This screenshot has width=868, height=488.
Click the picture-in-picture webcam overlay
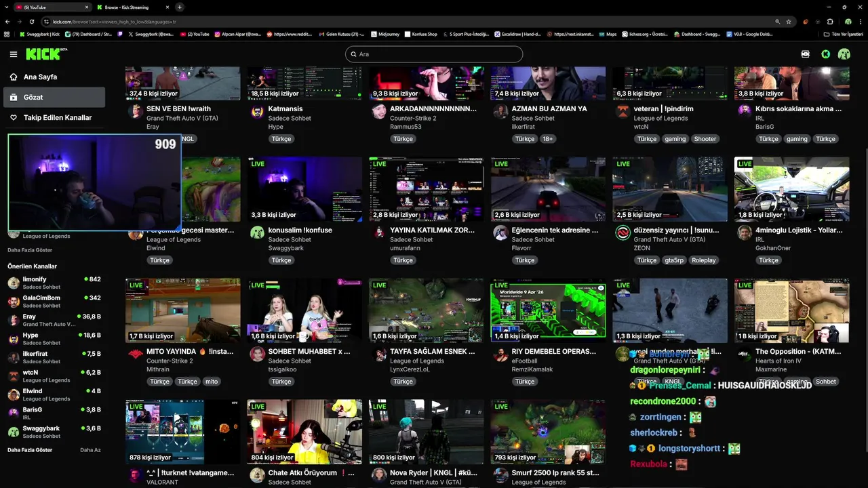[94, 182]
